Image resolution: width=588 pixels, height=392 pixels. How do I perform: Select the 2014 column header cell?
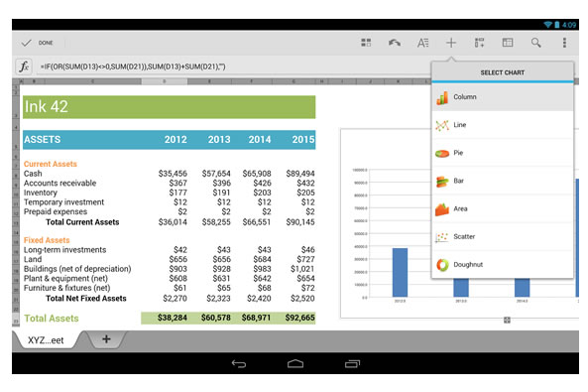[x=260, y=140]
